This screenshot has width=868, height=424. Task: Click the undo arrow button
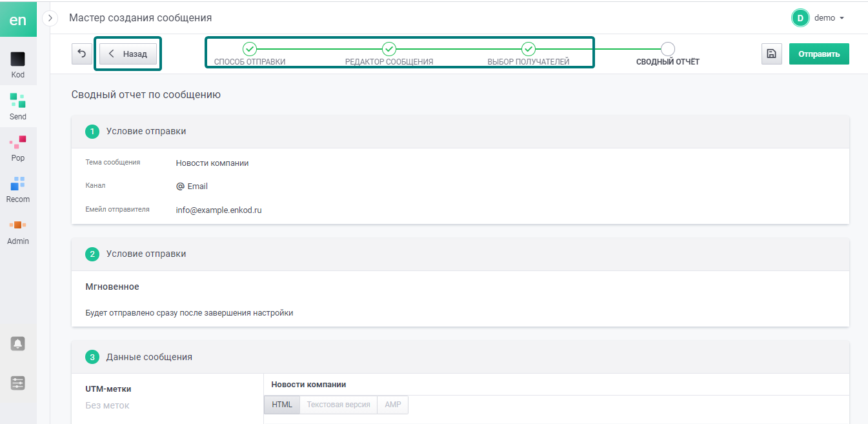pos(81,54)
